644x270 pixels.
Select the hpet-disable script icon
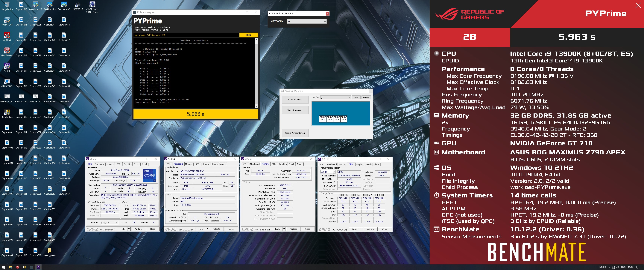21,98
